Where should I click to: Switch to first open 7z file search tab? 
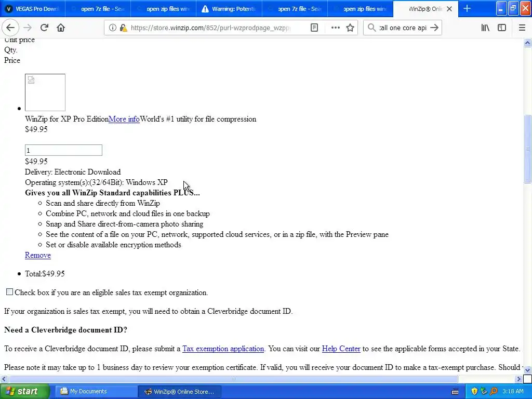pos(98,9)
